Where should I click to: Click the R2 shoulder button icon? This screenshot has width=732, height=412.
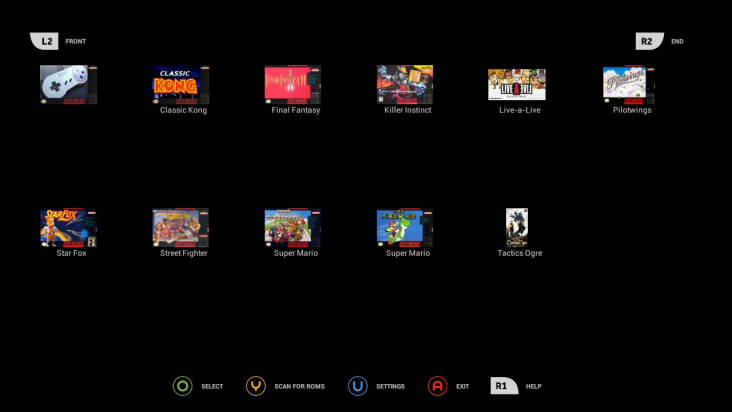[x=649, y=41]
